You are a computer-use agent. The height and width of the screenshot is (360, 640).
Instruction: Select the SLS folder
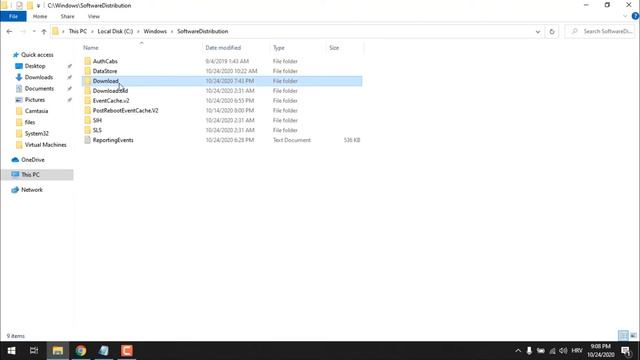[x=97, y=130]
